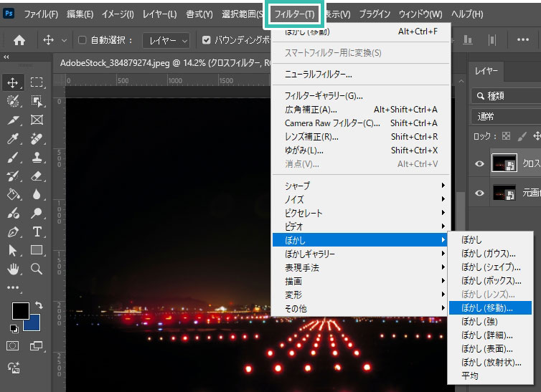Select the Eyedropper tool
Image resolution: width=541 pixels, height=392 pixels.
(13, 138)
